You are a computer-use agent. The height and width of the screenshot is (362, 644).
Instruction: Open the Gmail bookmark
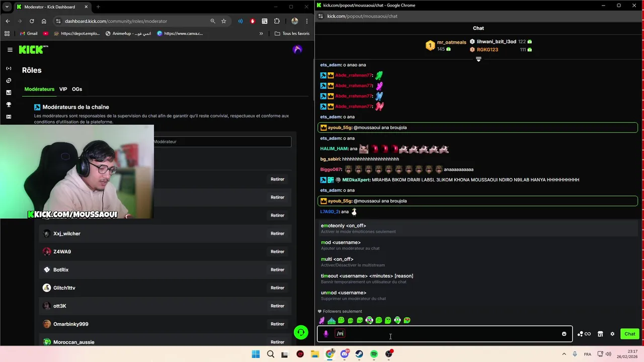pyautogui.click(x=28, y=34)
